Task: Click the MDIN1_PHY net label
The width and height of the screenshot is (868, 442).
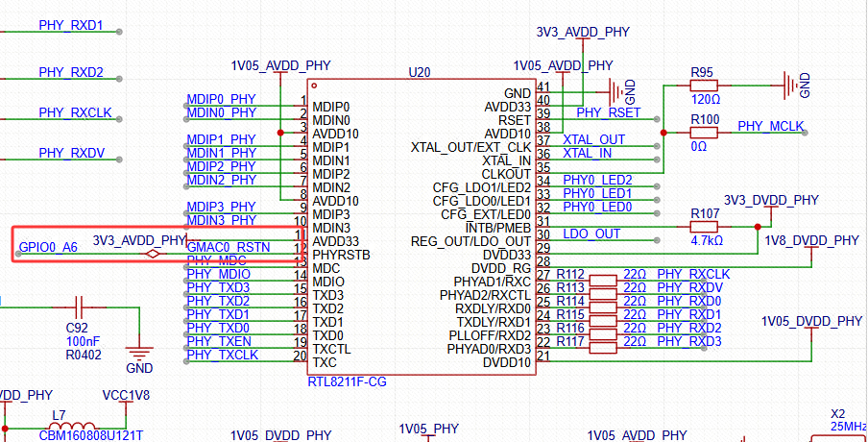Action: [222, 153]
